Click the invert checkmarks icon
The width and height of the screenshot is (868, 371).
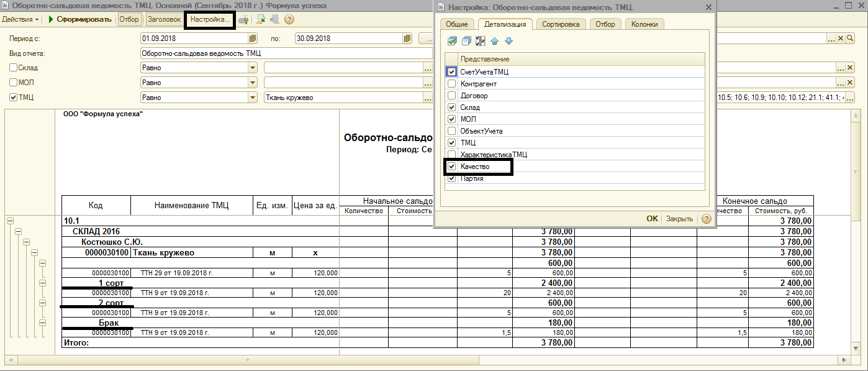pos(481,41)
